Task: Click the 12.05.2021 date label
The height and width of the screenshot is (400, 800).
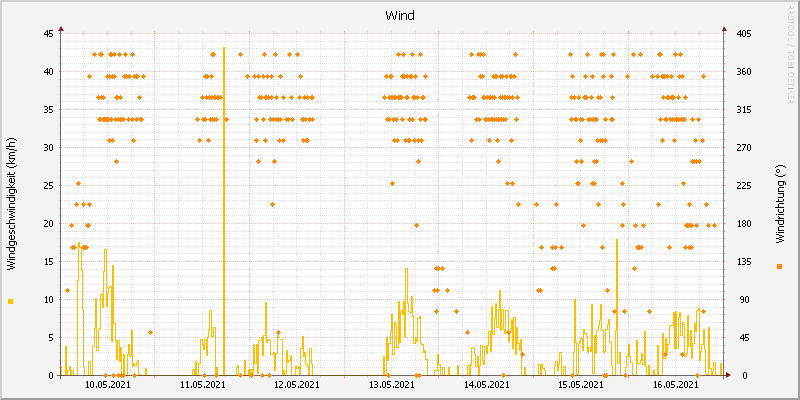Action: tap(297, 384)
